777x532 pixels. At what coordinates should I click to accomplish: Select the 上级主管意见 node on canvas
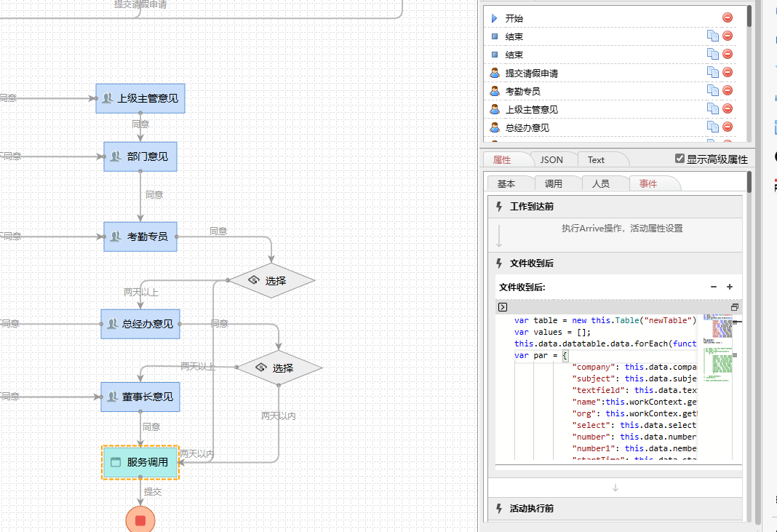tap(140, 98)
